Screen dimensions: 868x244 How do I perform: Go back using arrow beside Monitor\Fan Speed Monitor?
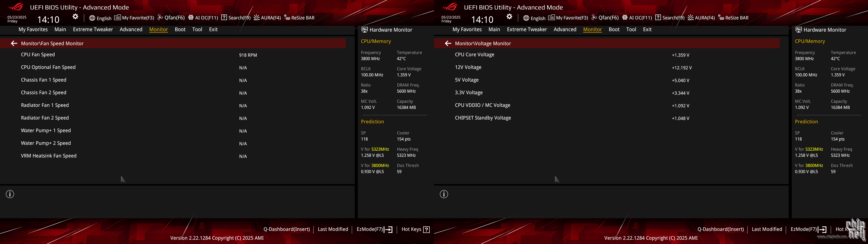14,43
